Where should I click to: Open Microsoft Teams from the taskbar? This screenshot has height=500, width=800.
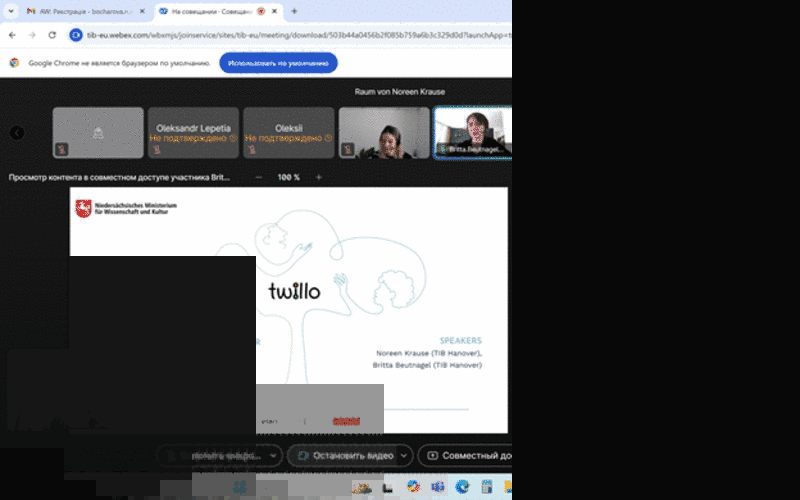(437, 487)
